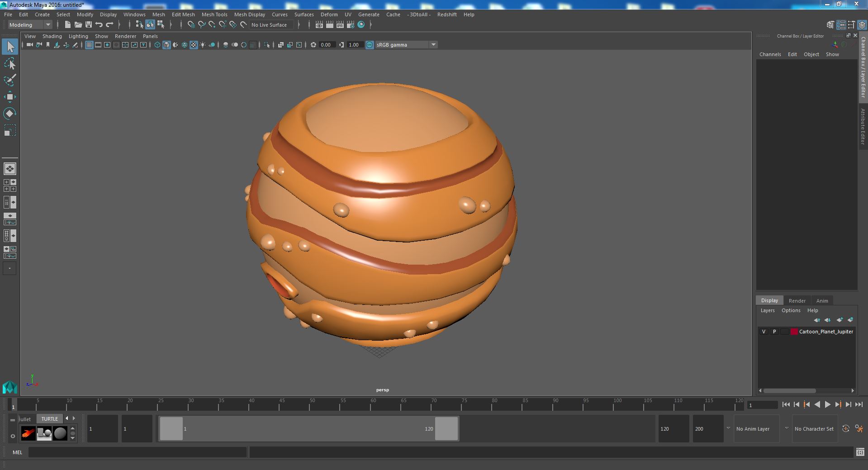Create a new layer and assign selected objects
Screen dimensions: 868x470
[850, 320]
